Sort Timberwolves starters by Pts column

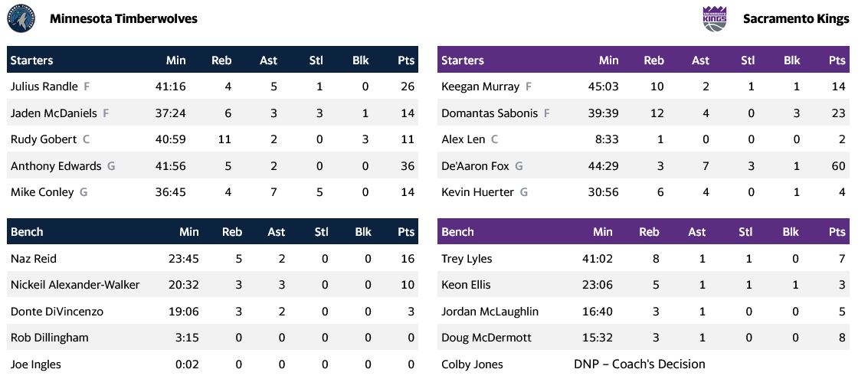coord(406,60)
